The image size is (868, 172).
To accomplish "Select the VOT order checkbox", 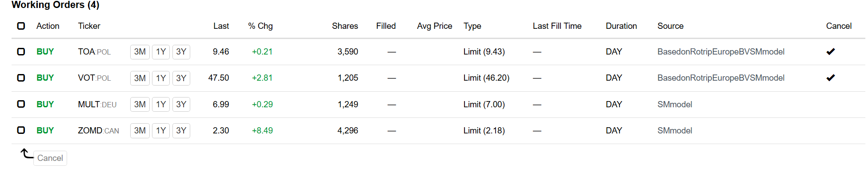I will (x=21, y=78).
